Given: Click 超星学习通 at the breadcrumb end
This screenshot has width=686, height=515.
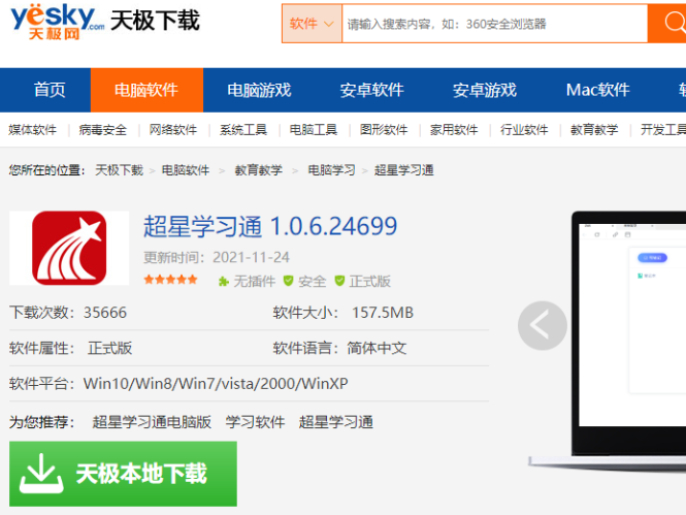Looking at the screenshot, I should pyautogui.click(x=404, y=170).
